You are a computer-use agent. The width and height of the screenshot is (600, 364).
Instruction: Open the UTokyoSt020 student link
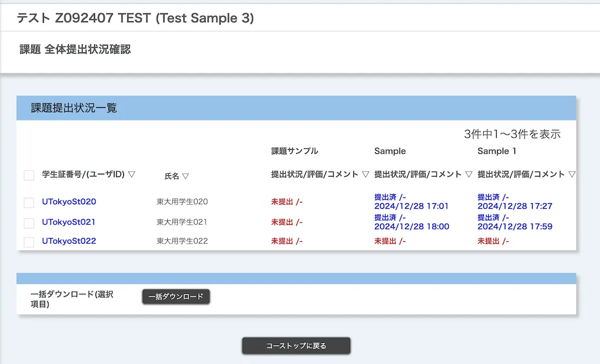pos(69,202)
